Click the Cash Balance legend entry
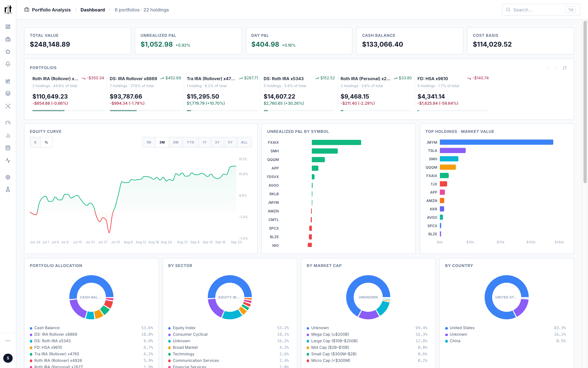This screenshot has height=368, width=588. tap(91, 328)
